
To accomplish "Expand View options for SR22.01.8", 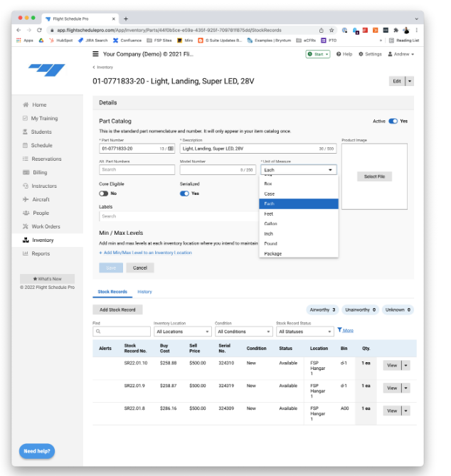I will coord(406,411).
